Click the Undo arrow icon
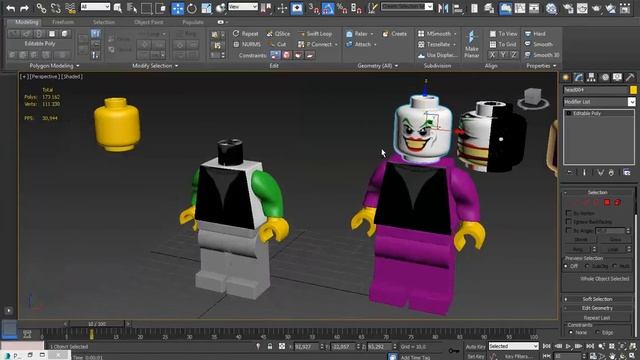Image resolution: width=640 pixels, height=360 pixels. point(11,8)
